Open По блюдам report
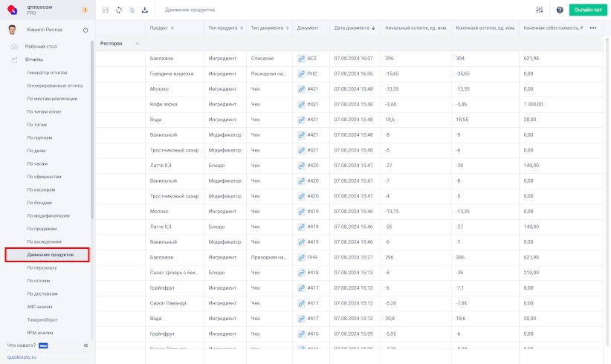The image size is (611, 364). click(x=39, y=203)
